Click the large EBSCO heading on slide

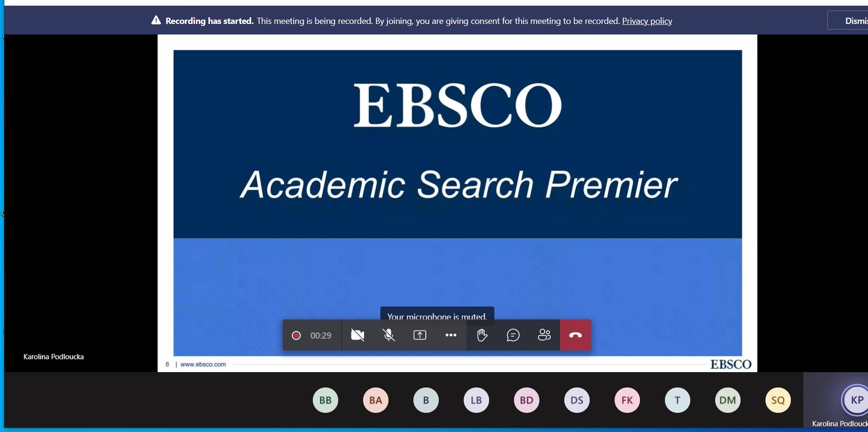tap(457, 105)
